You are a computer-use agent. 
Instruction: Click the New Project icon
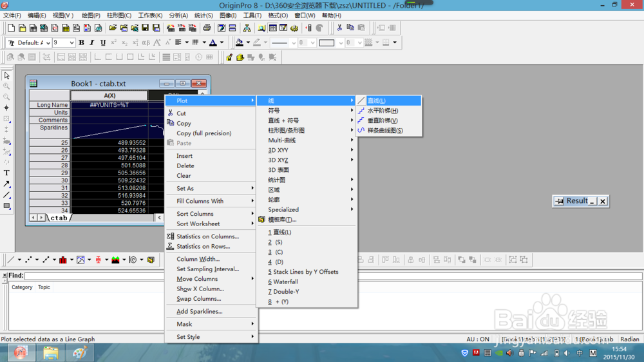(x=11, y=28)
